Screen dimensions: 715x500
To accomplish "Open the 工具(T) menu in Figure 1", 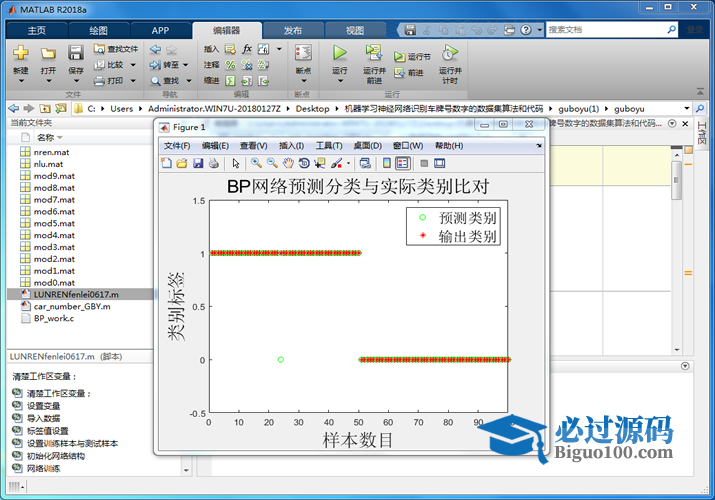I will point(329,146).
